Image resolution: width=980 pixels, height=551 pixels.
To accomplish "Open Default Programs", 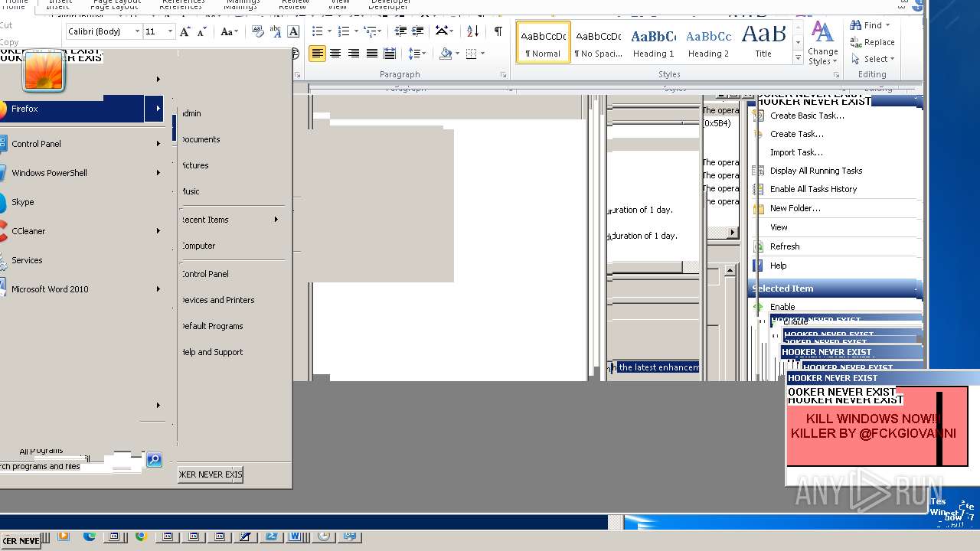I will [212, 326].
